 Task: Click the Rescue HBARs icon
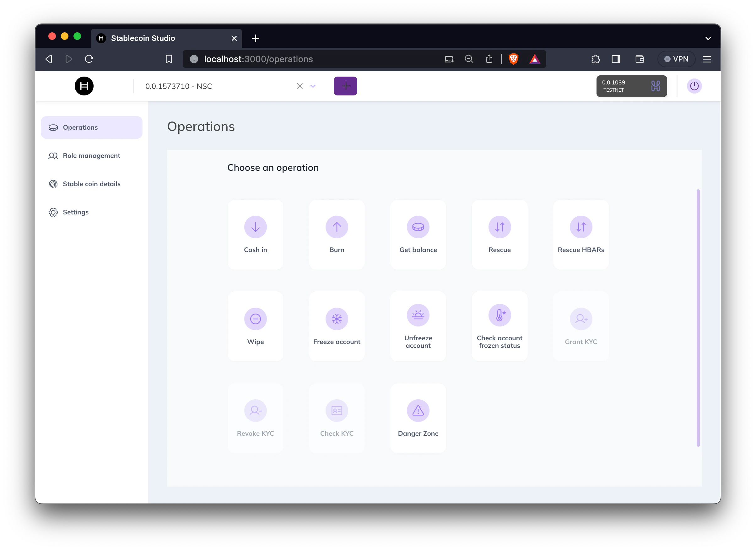pos(581,227)
